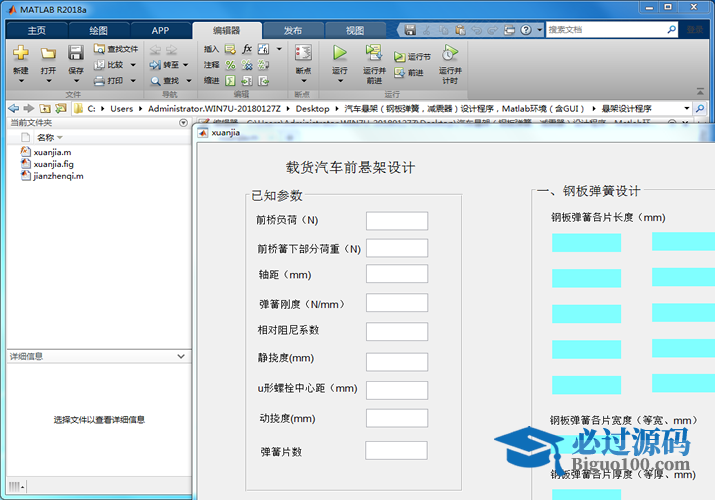Viewport: 715px width, 500px height.
Task: Click the insert section icon in the Insert (插入) row
Action: [230, 49]
